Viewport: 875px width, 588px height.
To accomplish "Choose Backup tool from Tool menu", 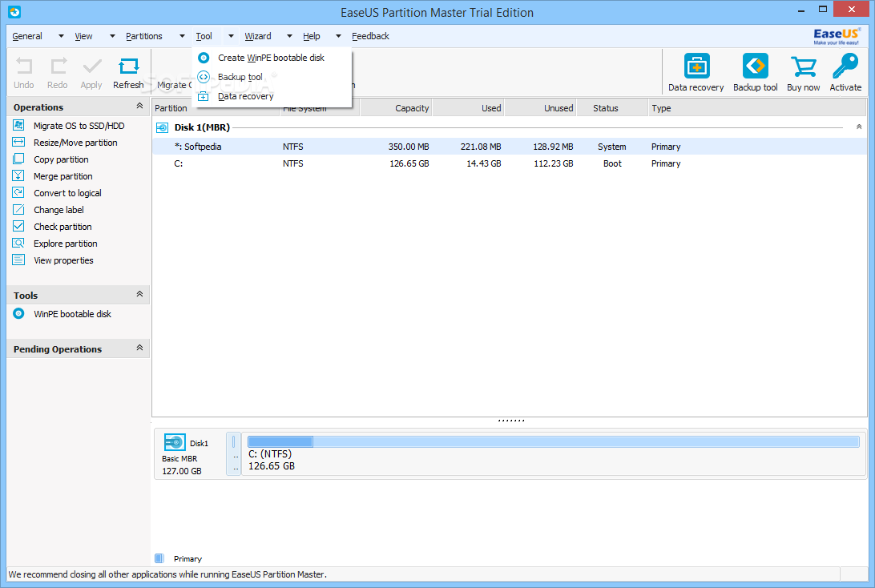I will 272,77.
